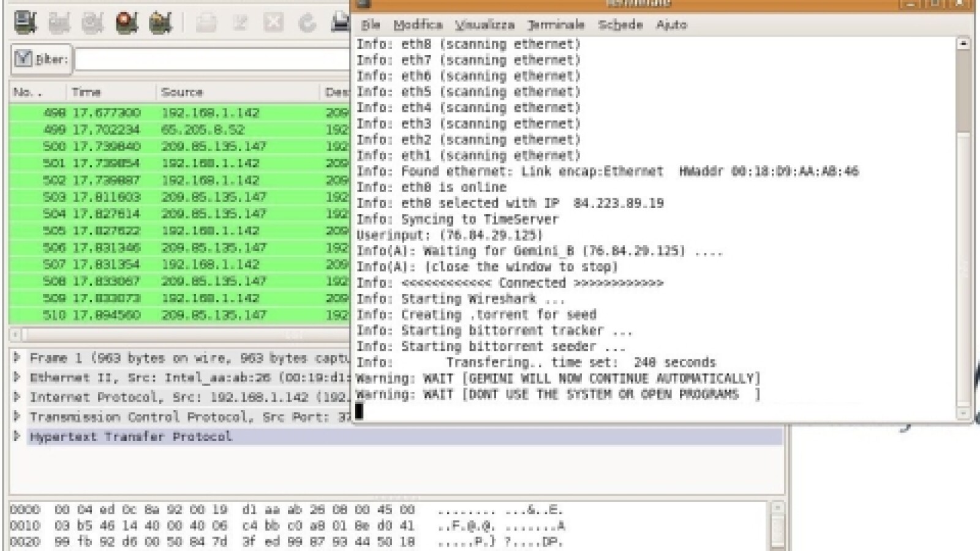Click the List Interfaces toolbar icon
Image resolution: width=980 pixels, height=551 pixels.
[x=25, y=22]
